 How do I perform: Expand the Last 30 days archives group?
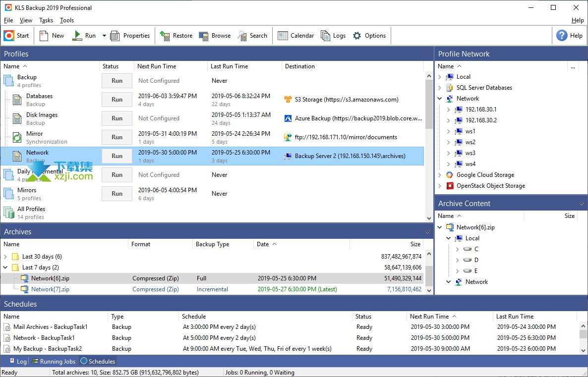coord(5,257)
